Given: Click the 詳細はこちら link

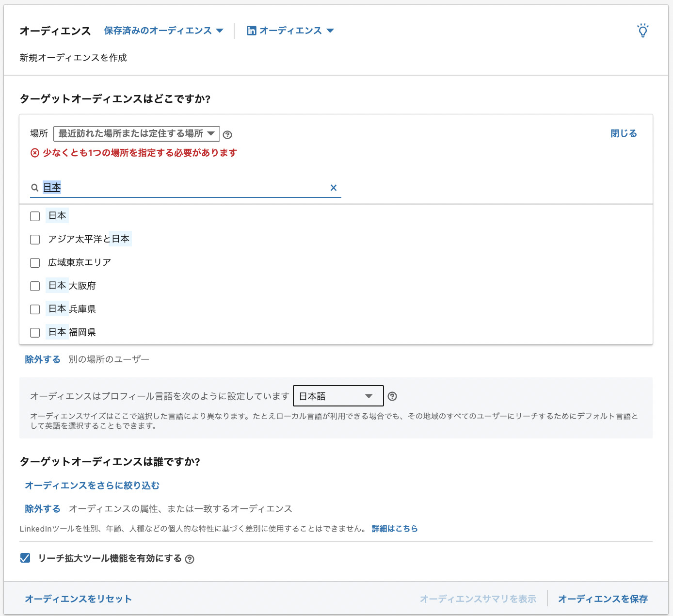Looking at the screenshot, I should tap(395, 529).
